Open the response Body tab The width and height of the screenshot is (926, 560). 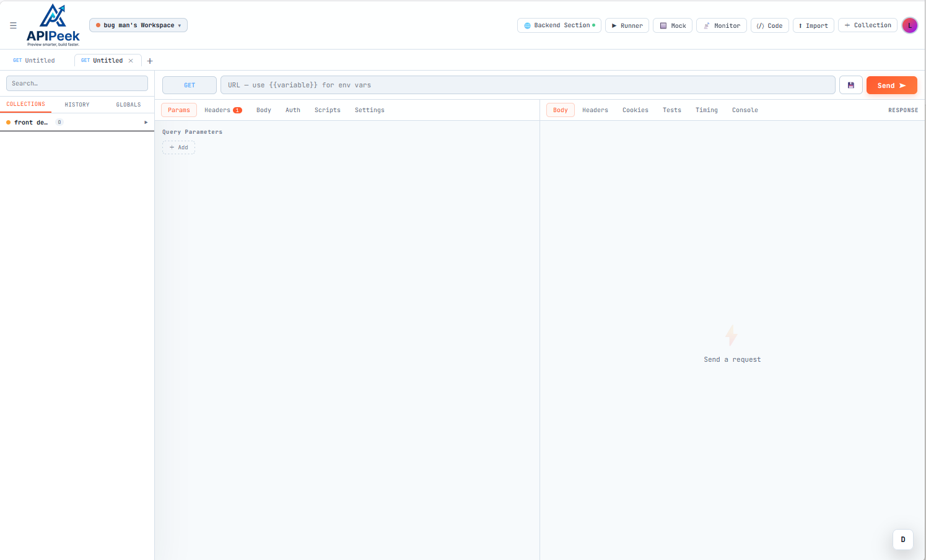[x=561, y=110]
